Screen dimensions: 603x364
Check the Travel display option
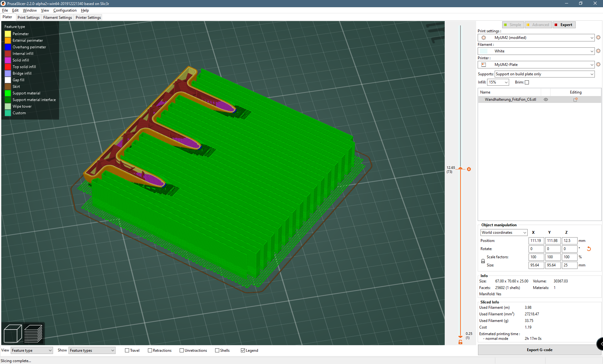coord(127,350)
